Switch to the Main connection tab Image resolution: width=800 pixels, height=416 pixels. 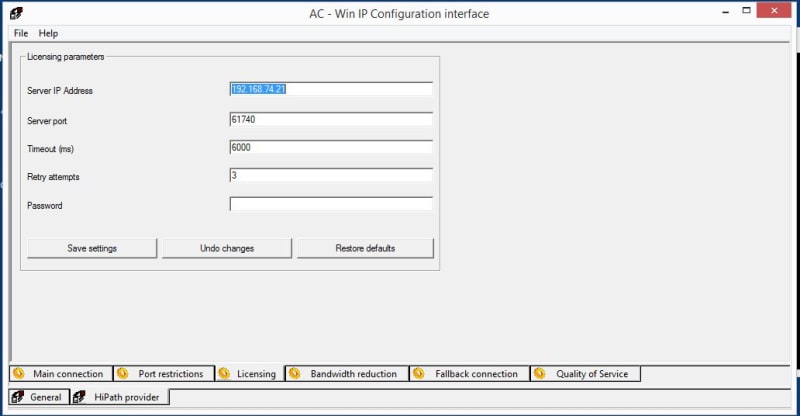coord(61,374)
